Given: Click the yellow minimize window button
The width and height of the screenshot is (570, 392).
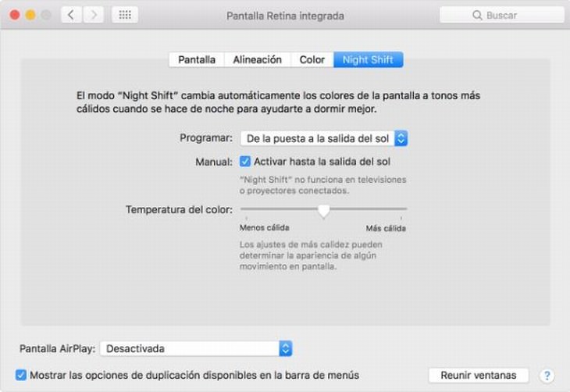Looking at the screenshot, I should [x=30, y=15].
